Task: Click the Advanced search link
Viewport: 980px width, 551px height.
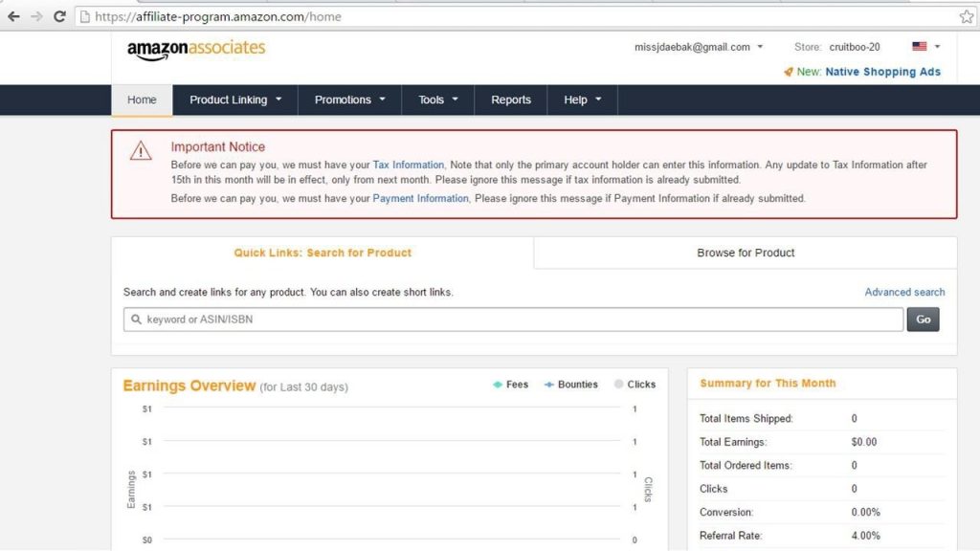Action: tap(904, 292)
